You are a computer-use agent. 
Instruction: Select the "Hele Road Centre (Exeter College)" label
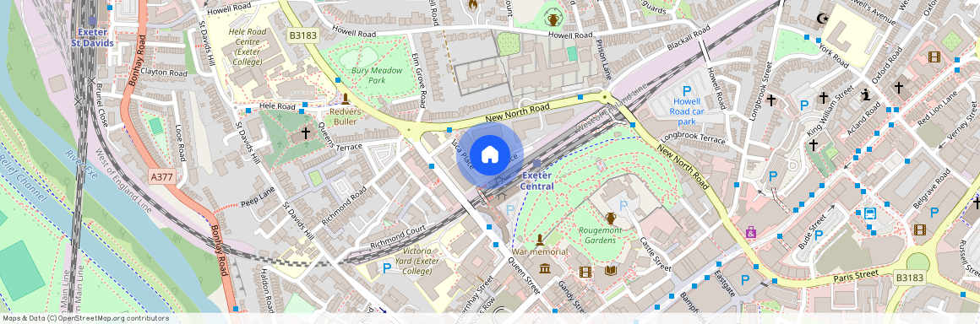point(248,46)
